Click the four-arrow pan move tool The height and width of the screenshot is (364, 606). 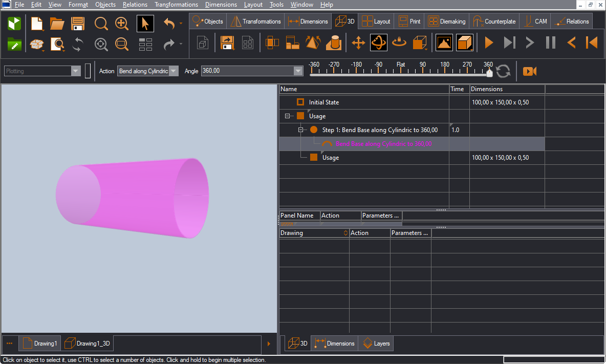[x=358, y=42]
